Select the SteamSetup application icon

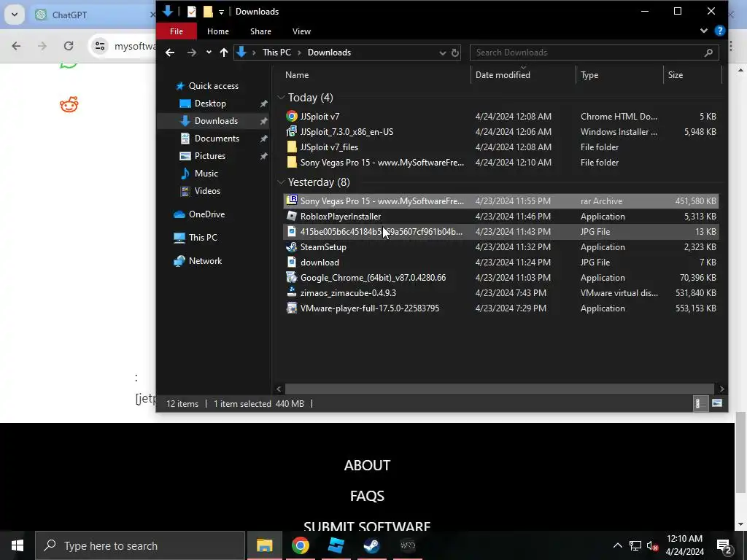coord(292,246)
